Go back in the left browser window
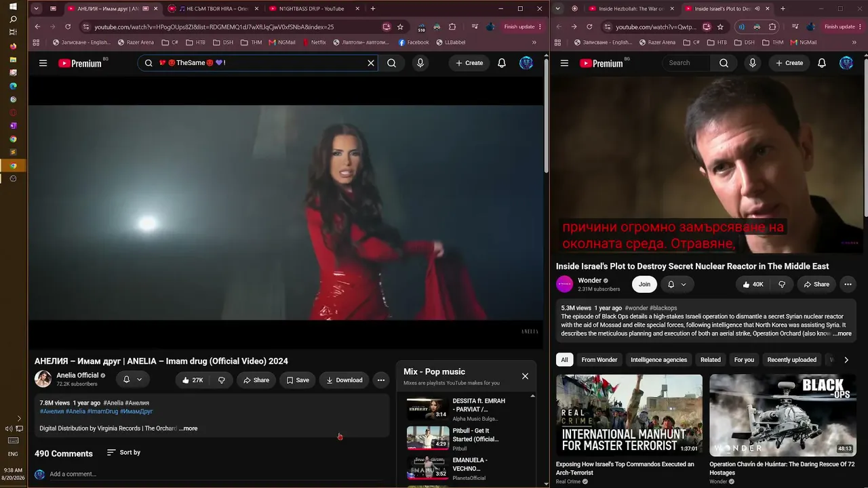The width and height of the screenshot is (868, 488). [x=37, y=27]
